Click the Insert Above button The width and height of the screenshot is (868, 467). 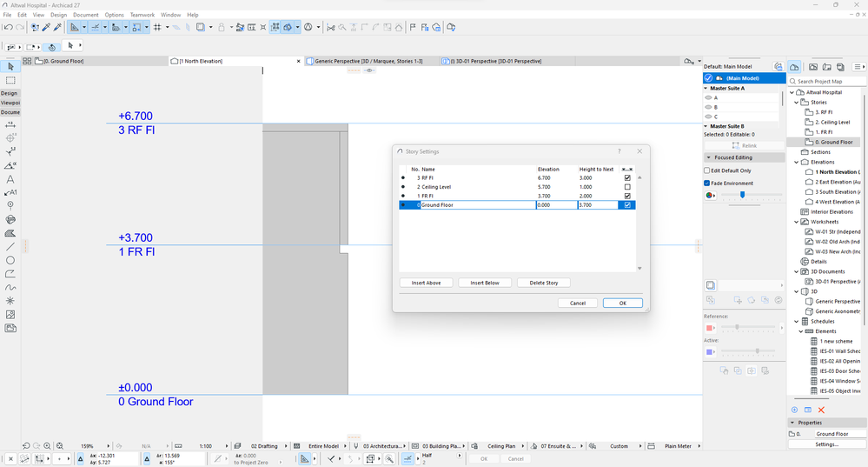(x=427, y=283)
